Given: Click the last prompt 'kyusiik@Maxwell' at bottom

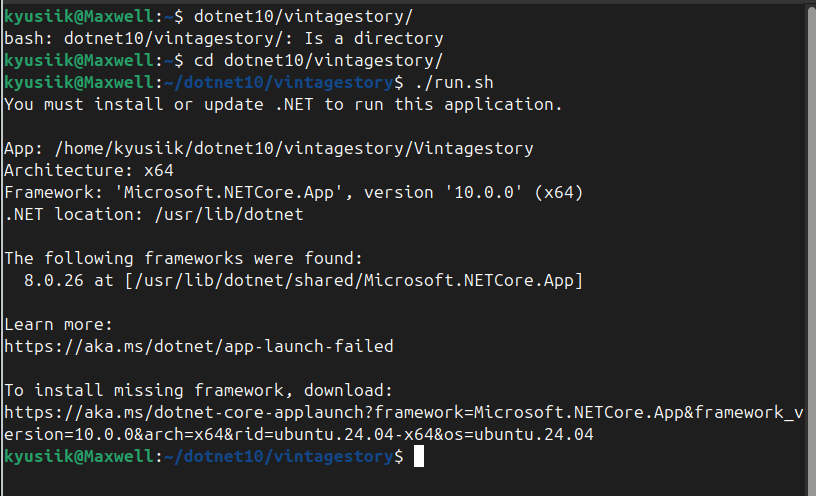Looking at the screenshot, I should tap(79, 456).
